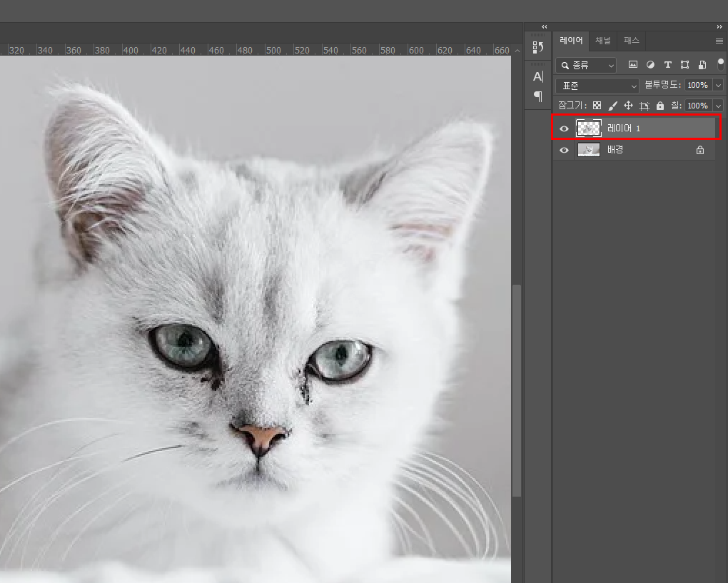Hide the 레이어 1 layer eye icon
728x583 pixels.
pyautogui.click(x=564, y=128)
